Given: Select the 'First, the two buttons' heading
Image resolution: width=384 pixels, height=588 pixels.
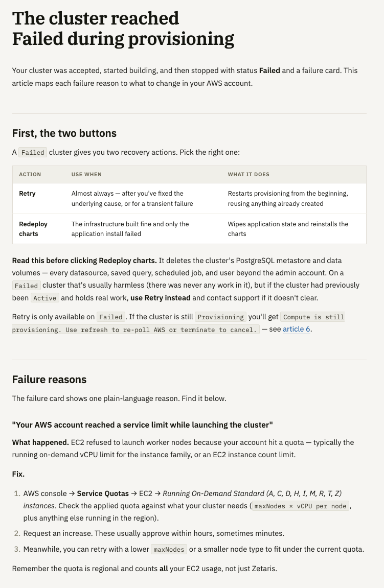Looking at the screenshot, I should click(x=64, y=133).
